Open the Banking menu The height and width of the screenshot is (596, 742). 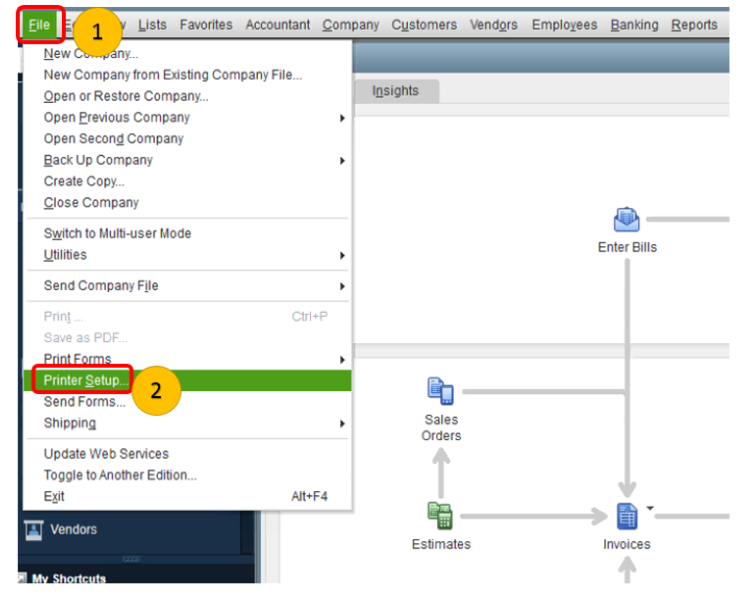coord(634,25)
